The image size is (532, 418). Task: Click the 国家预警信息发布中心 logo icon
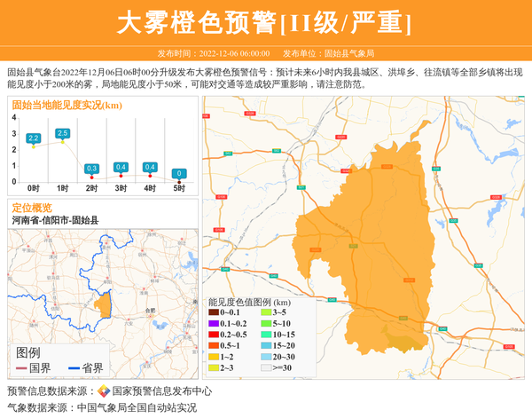103,391
